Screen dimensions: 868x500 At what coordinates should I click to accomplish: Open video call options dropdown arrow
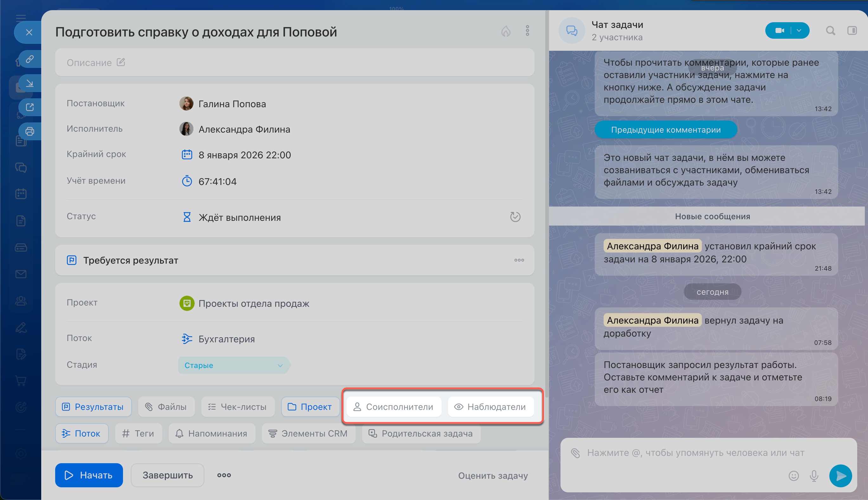point(799,30)
